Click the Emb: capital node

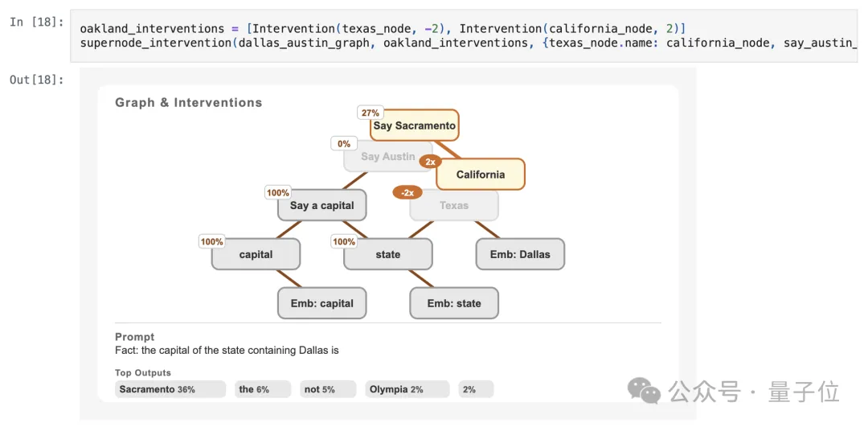pos(321,303)
